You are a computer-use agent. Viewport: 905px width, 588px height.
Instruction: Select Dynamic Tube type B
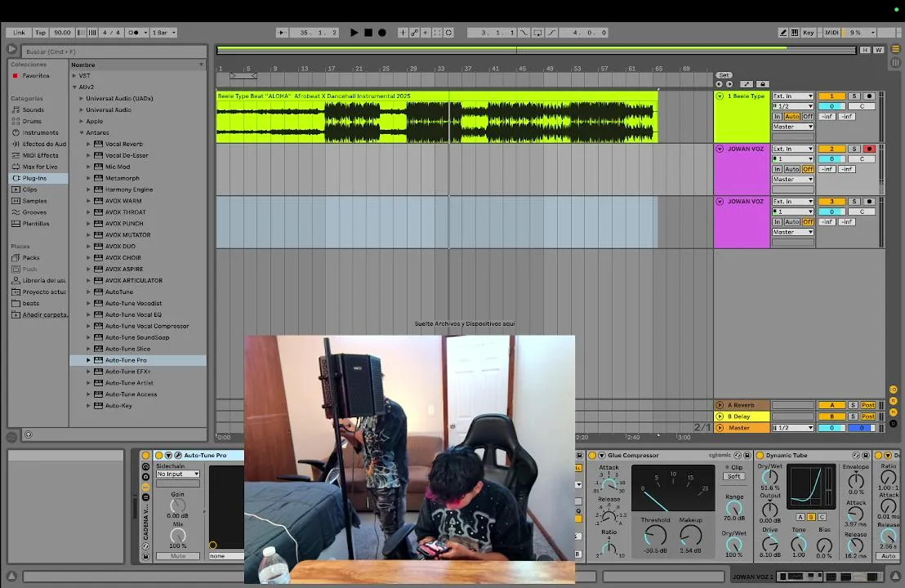811,517
